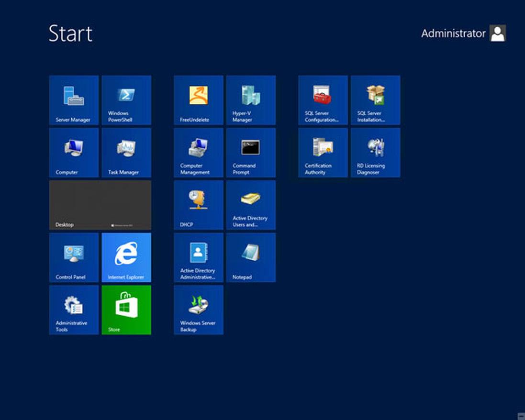
Task: Click the Administrator user name
Action: coord(453,33)
